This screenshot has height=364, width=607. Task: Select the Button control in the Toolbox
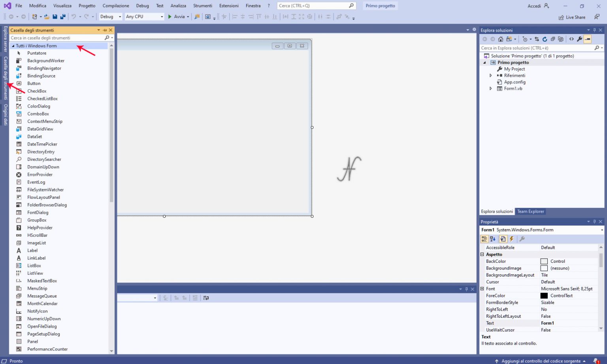34,83
